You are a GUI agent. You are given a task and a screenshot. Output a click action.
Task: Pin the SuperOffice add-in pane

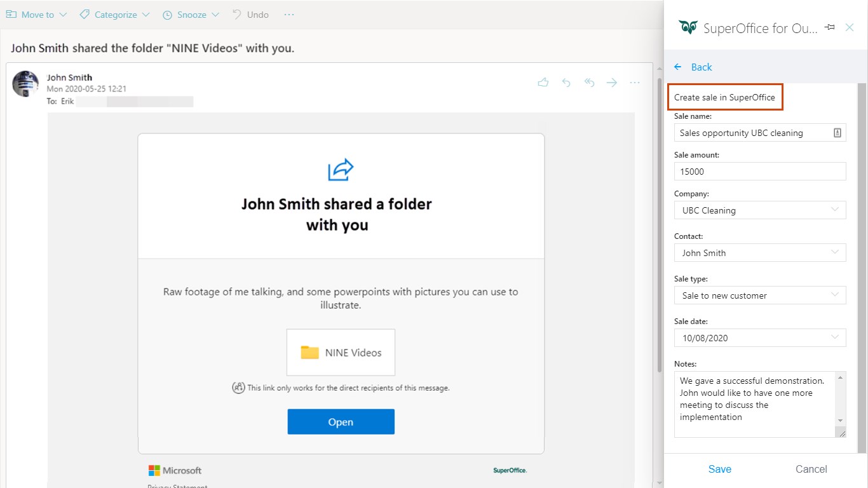tap(830, 27)
